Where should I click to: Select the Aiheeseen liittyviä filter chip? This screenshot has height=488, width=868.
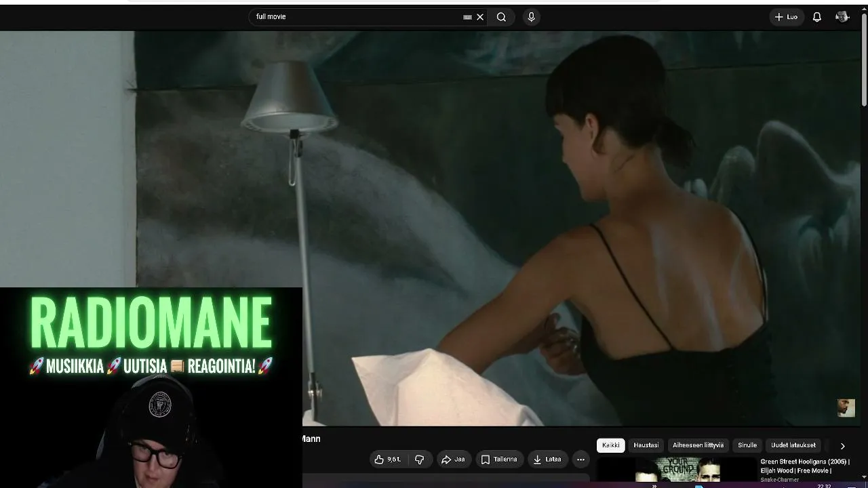tap(698, 445)
